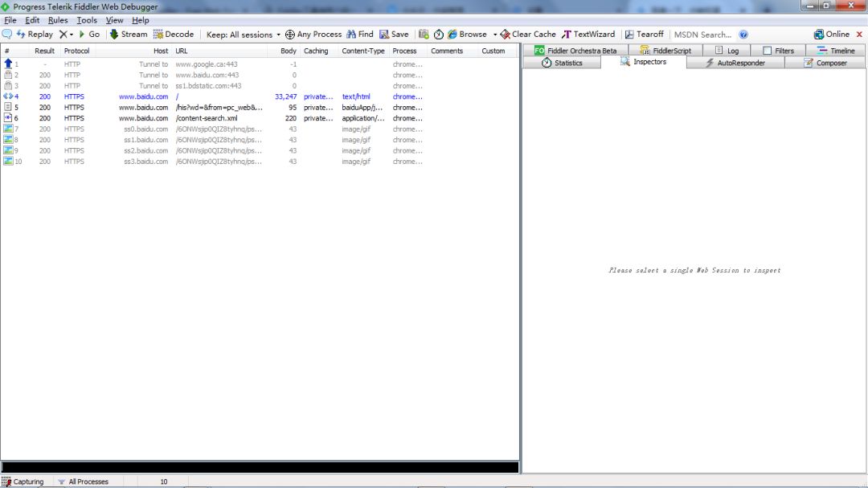868x488 pixels.
Task: Click the Tearoff button
Action: [x=645, y=35]
